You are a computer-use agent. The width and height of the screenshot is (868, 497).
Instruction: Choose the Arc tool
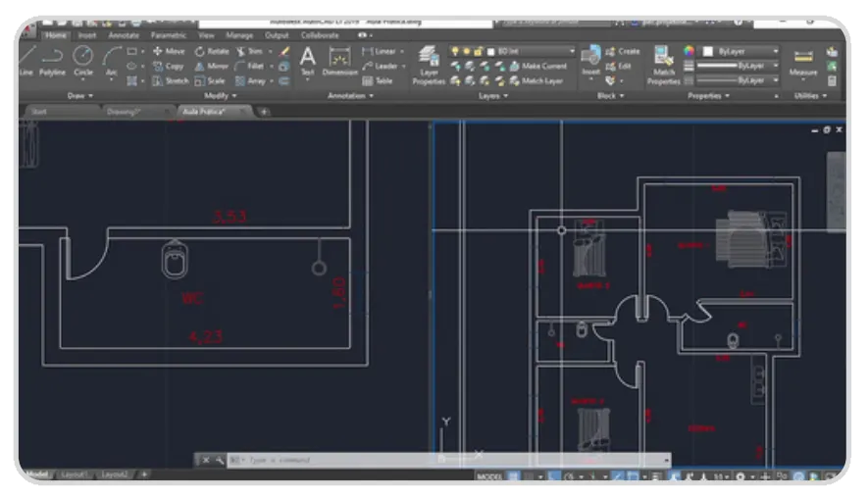tap(111, 61)
